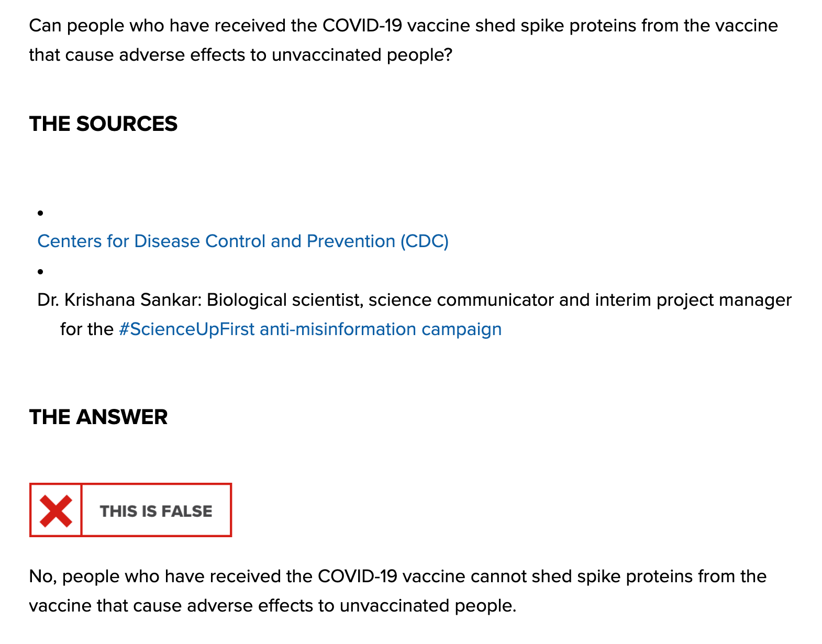The image size is (822, 644).
Task: Click the '(CDC)' abbreviation in the first source
Action: 425,241
